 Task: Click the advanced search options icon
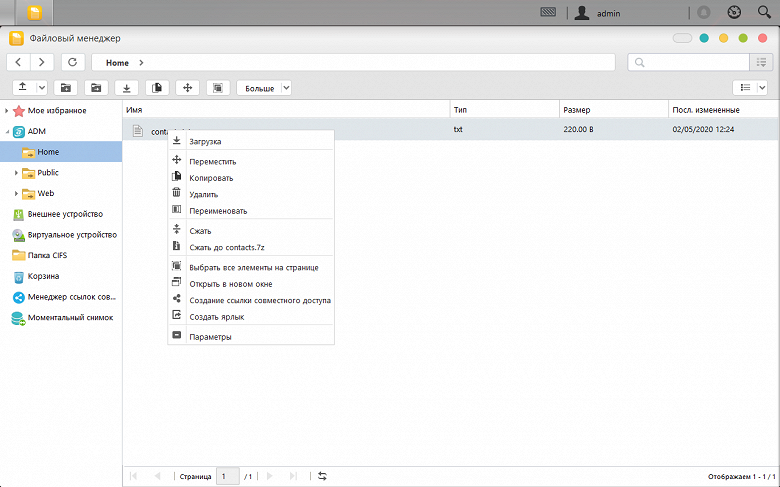coord(761,62)
